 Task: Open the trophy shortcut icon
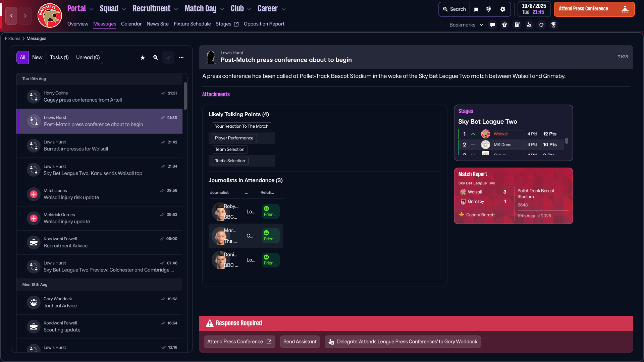pyautogui.click(x=554, y=25)
